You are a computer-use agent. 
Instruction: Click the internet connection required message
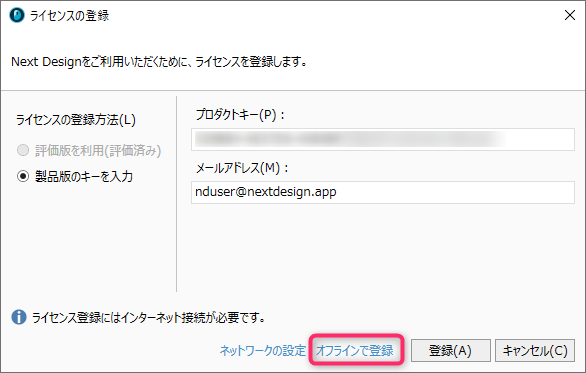coord(149,318)
